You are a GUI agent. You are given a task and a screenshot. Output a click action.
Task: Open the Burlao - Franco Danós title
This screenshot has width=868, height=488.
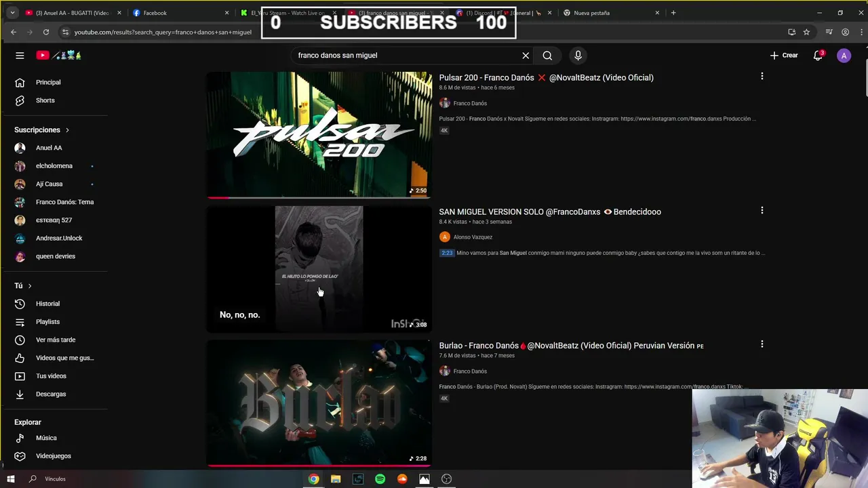tap(571, 346)
